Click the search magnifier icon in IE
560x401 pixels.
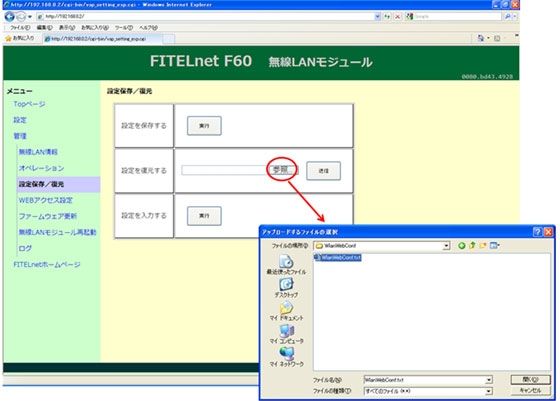[507, 16]
